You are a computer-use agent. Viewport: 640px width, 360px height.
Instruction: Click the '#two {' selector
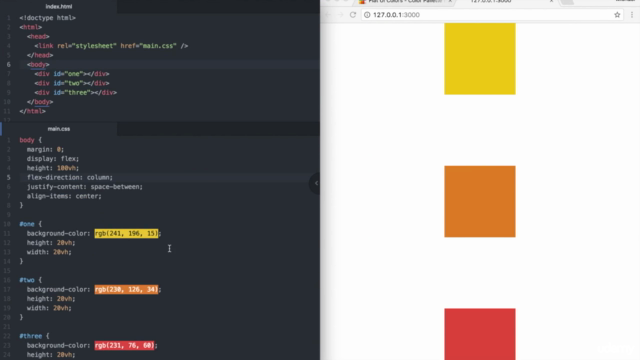coord(31,280)
